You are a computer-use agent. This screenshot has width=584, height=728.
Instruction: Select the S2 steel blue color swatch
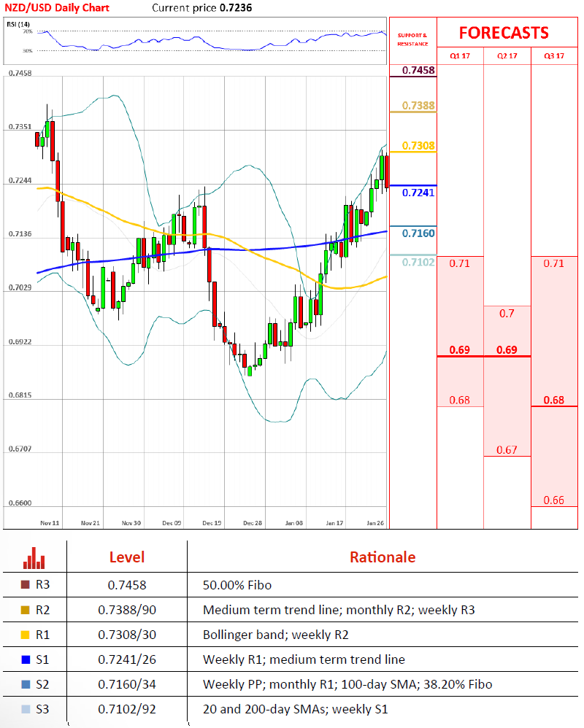coord(26,684)
